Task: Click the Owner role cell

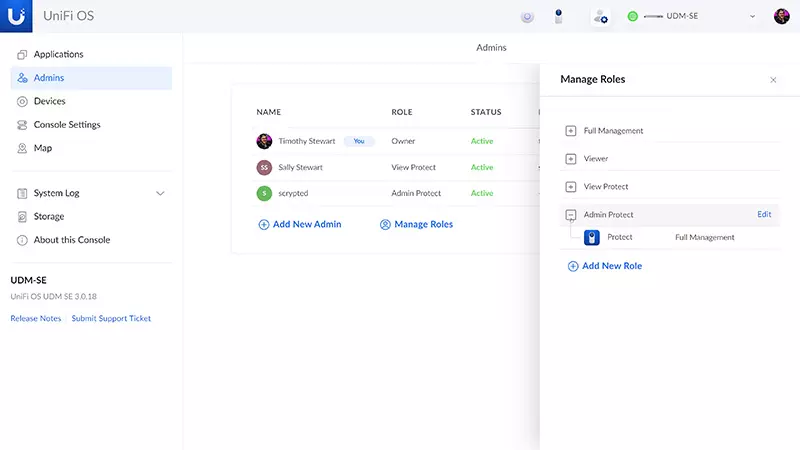Action: point(403,141)
